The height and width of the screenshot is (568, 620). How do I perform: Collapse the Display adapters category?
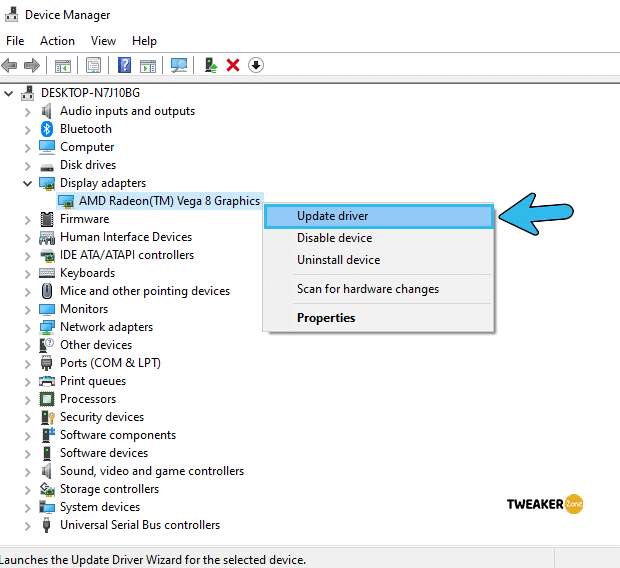tap(27, 183)
